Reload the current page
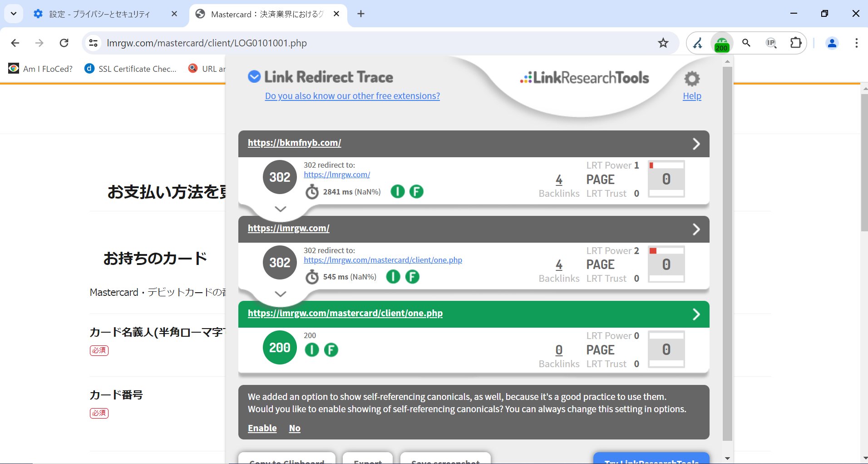This screenshot has width=868, height=464. point(64,43)
